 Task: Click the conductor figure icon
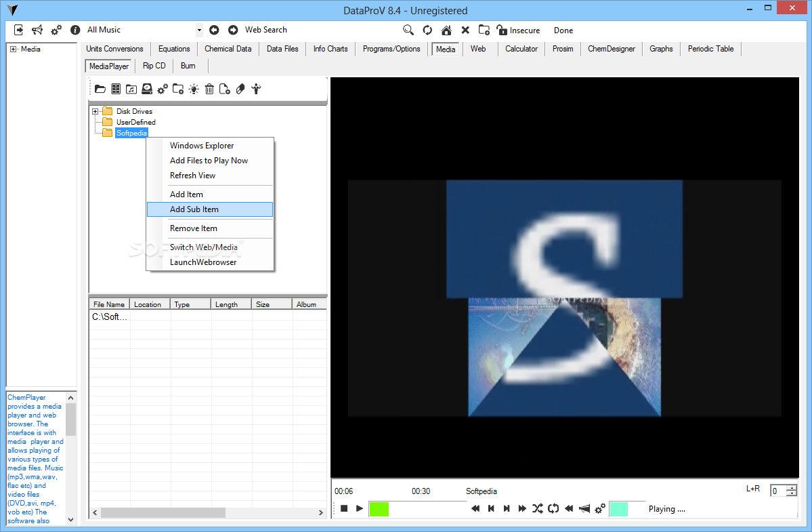click(257, 89)
